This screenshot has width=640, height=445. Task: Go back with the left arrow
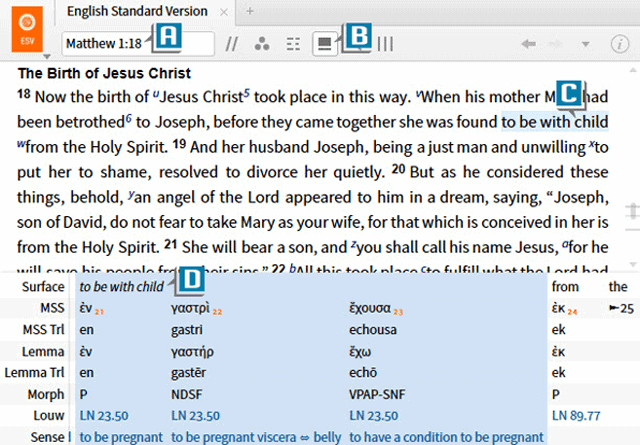pyautogui.click(x=529, y=44)
